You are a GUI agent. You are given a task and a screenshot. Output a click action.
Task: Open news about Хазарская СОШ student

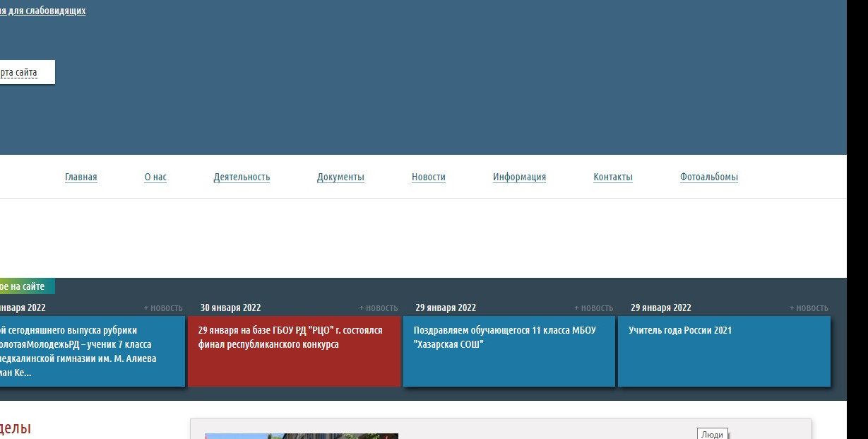(509, 351)
